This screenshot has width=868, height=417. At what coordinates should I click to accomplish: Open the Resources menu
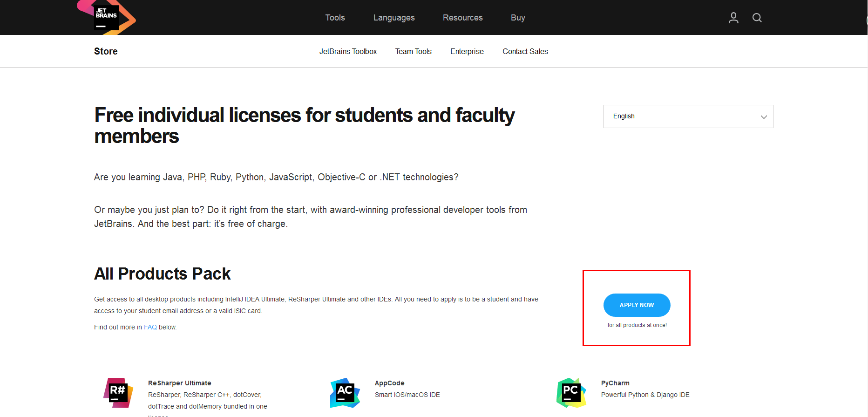[463, 18]
